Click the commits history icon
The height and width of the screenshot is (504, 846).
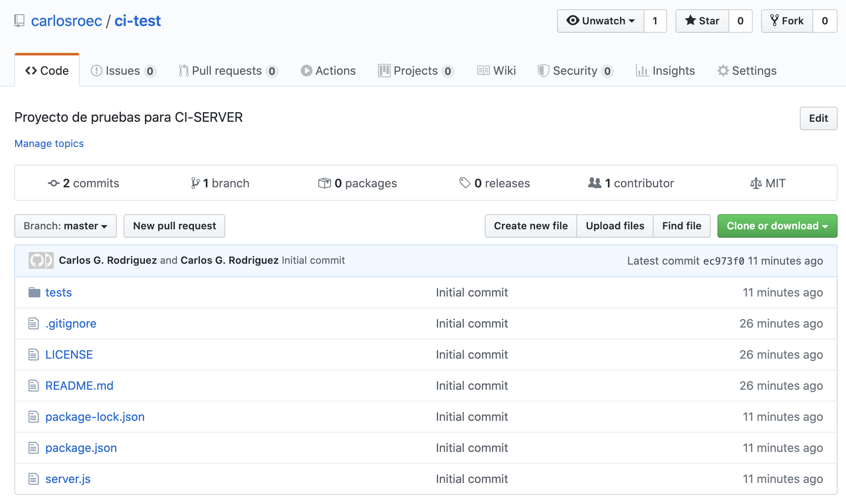(53, 183)
